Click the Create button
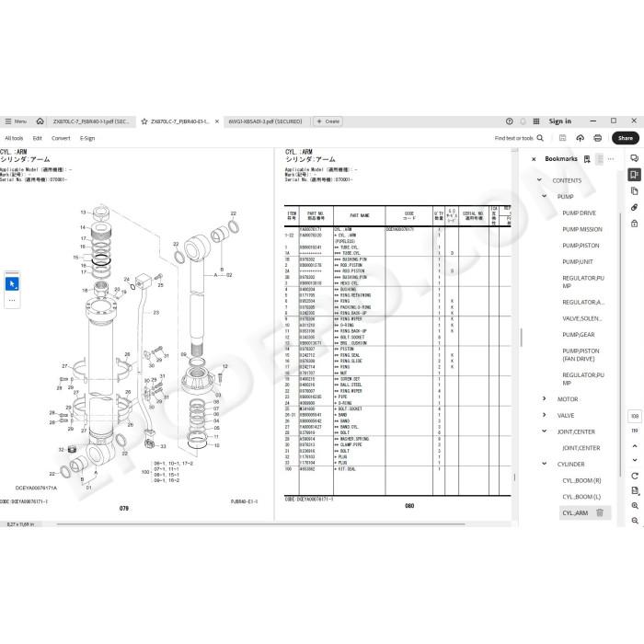 click(x=328, y=121)
